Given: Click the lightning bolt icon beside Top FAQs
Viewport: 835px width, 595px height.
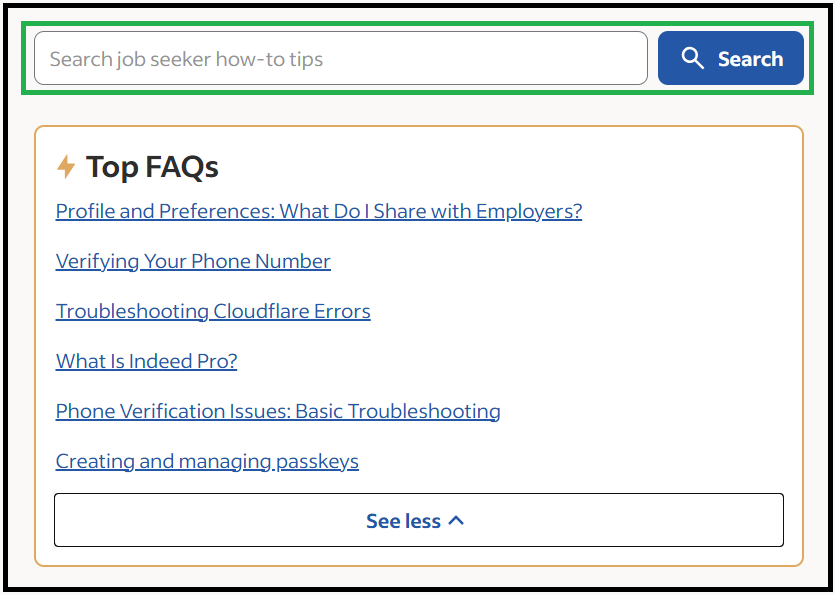Looking at the screenshot, I should (66, 167).
